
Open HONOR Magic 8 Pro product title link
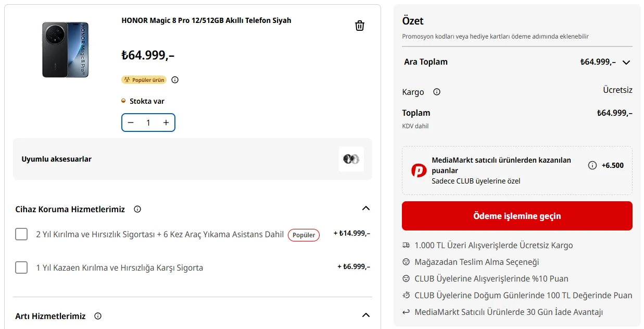pyautogui.click(x=206, y=20)
